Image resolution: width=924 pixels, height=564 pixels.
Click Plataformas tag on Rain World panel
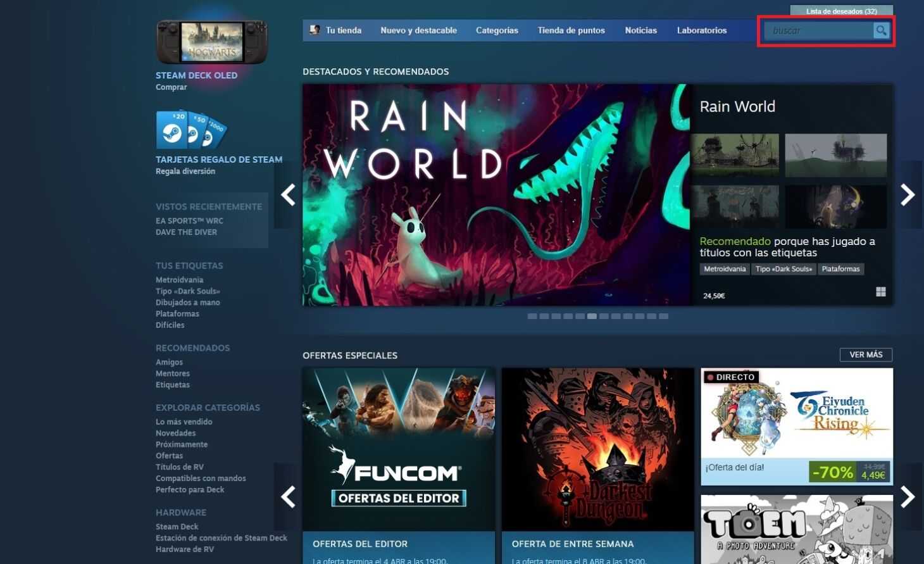coord(840,269)
